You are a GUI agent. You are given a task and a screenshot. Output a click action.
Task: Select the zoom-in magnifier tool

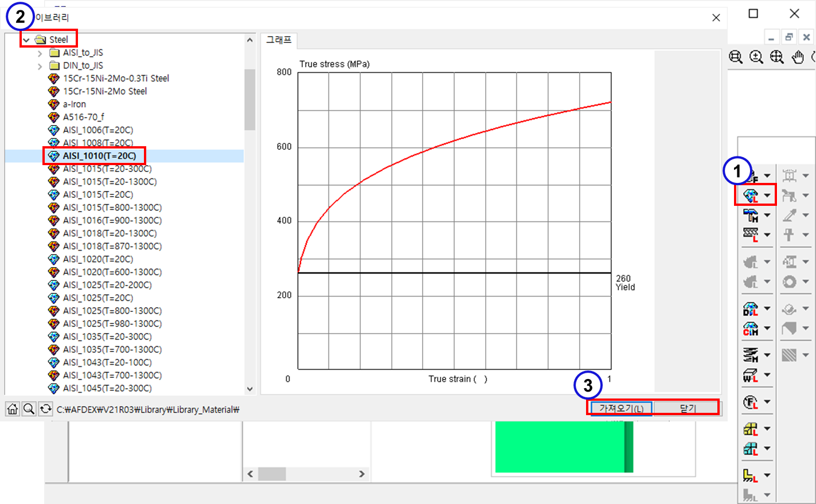756,57
